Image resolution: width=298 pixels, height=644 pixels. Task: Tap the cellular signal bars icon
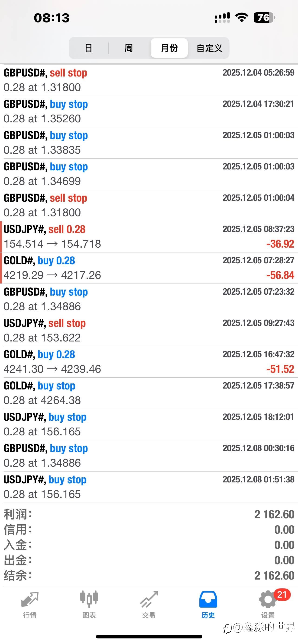point(222,17)
